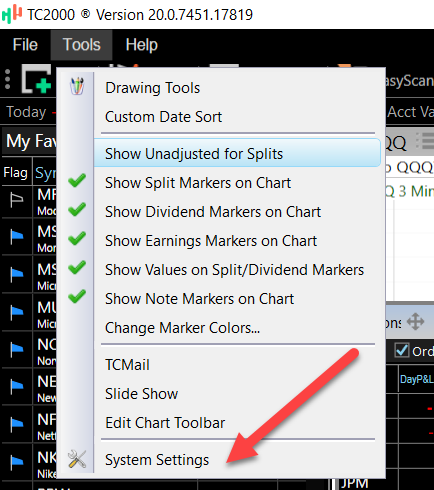Open TCMail from Tools menu

127,365
